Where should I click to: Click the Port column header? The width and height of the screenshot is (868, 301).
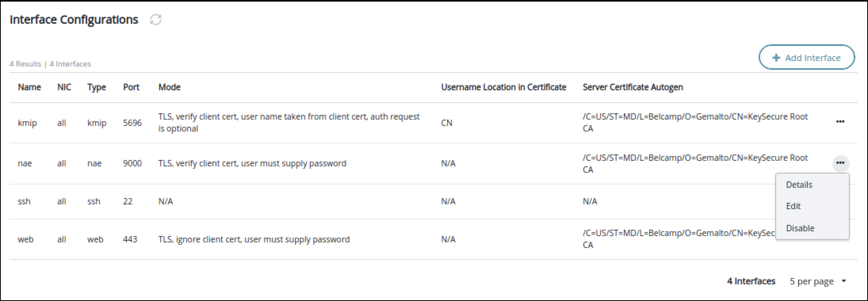coord(131,87)
